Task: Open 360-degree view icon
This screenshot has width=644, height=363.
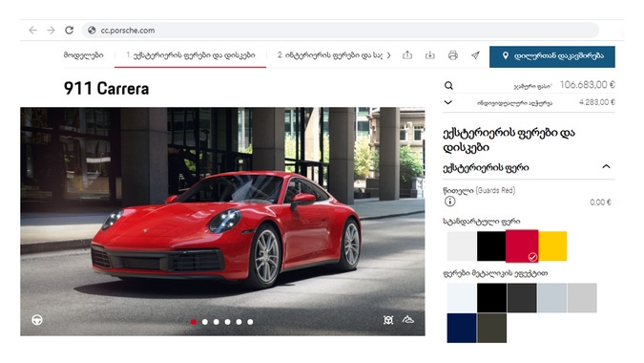Action: pyautogui.click(x=388, y=320)
